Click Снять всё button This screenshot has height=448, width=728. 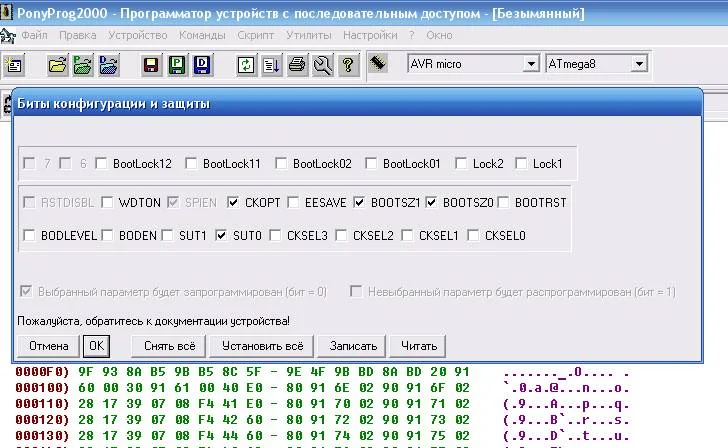click(169, 346)
